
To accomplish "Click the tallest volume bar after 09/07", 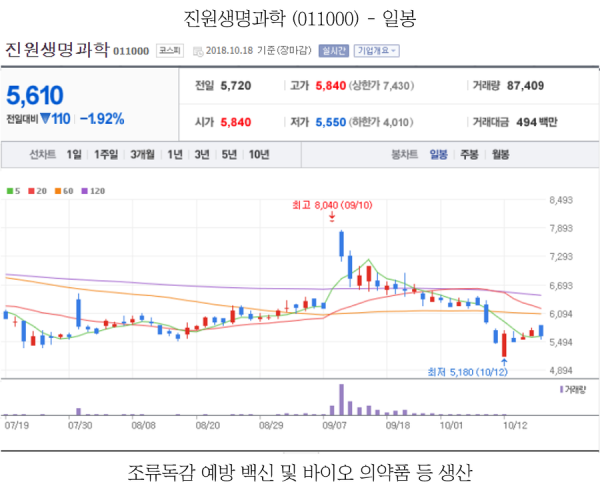I will (341, 399).
